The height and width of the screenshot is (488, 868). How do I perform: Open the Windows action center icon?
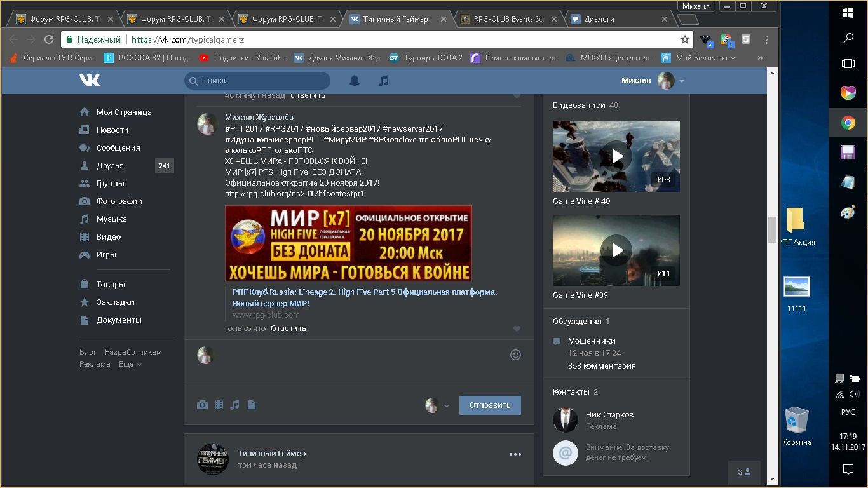848,470
